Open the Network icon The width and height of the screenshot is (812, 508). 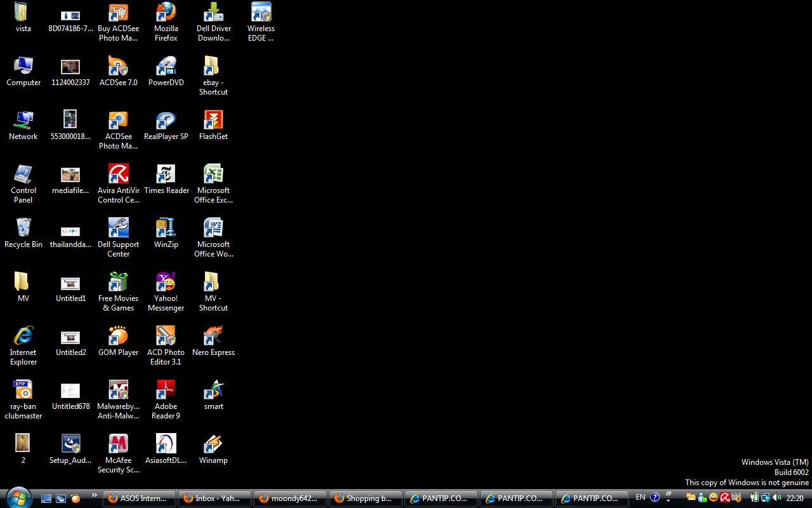pyautogui.click(x=23, y=125)
